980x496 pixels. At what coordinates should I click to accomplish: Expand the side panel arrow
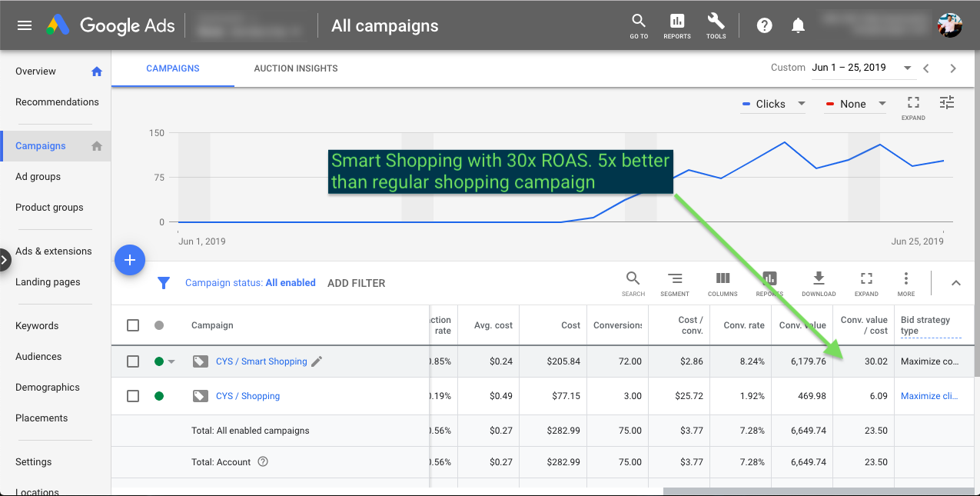(x=5, y=261)
